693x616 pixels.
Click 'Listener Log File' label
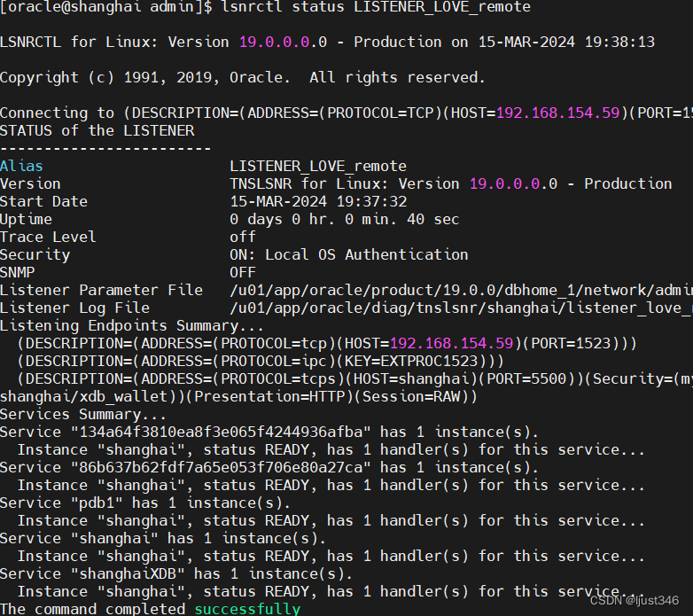point(74,308)
